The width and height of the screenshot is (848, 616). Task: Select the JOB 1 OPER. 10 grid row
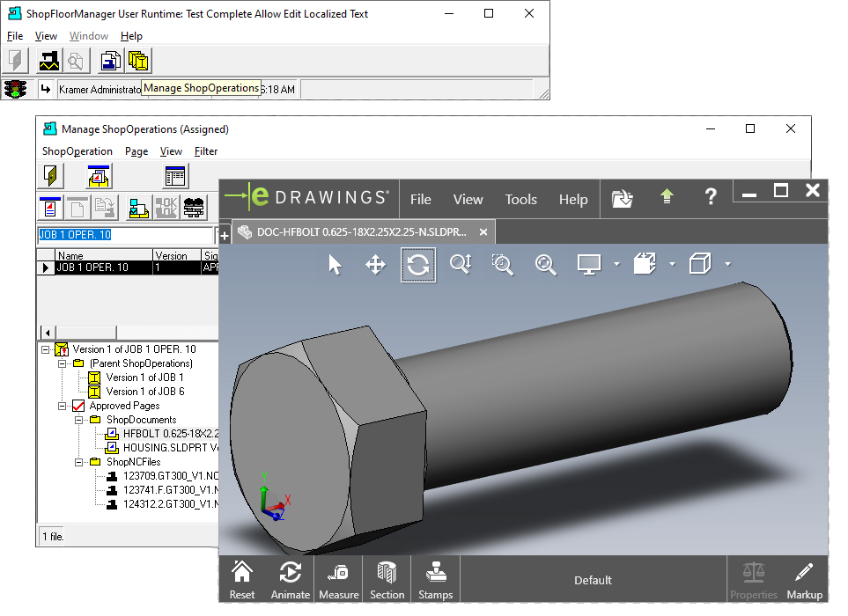click(x=128, y=268)
